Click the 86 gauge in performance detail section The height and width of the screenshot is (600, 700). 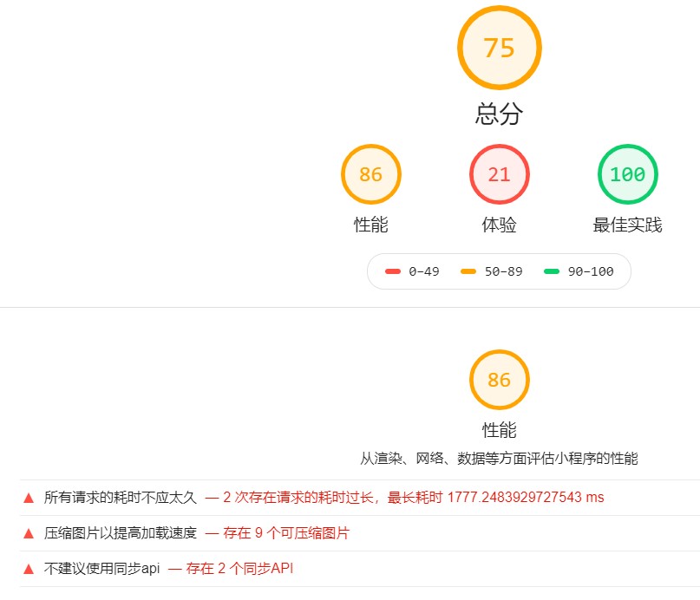click(499, 380)
